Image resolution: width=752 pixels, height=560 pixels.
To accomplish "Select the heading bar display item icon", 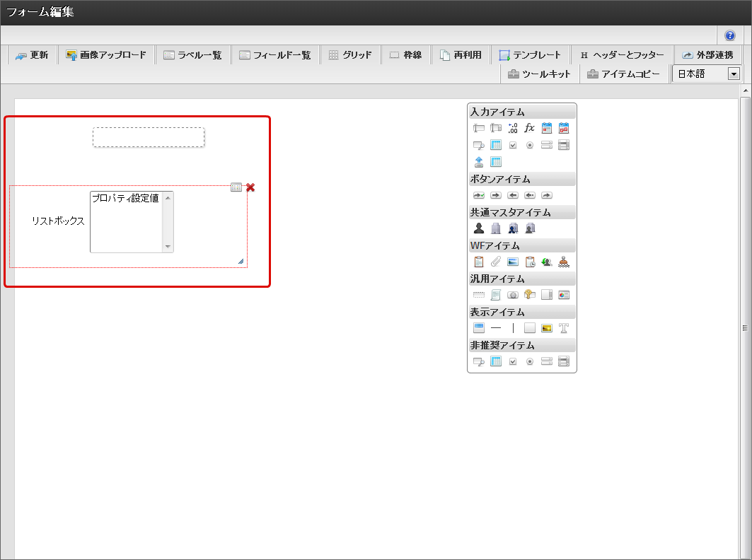I will click(x=479, y=328).
